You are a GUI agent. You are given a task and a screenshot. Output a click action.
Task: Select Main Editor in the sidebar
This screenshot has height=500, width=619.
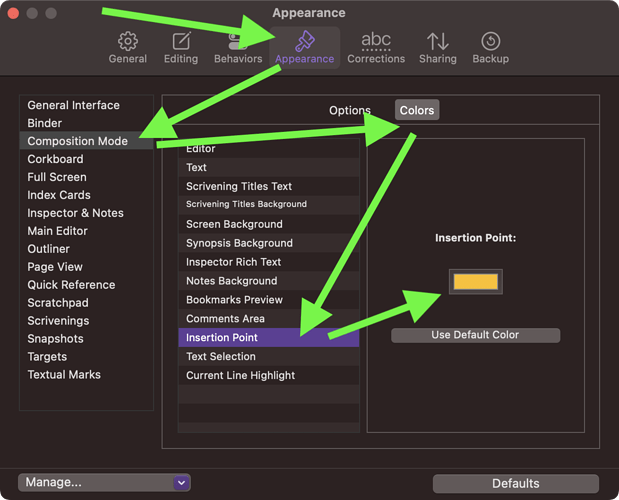tap(86, 231)
